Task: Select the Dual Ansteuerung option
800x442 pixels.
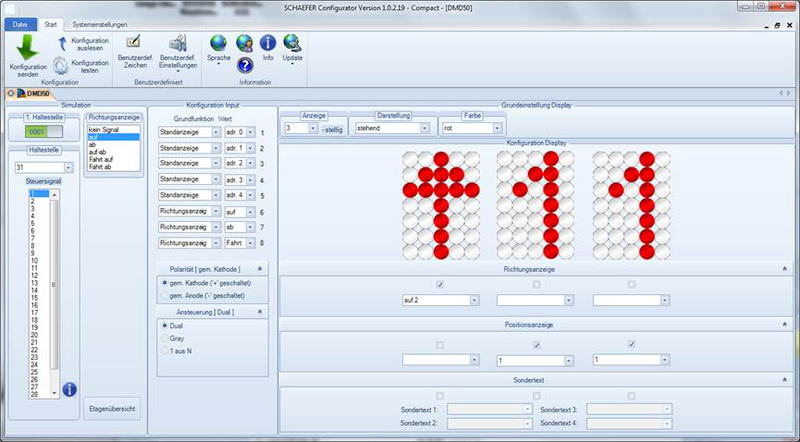Action: point(164,326)
